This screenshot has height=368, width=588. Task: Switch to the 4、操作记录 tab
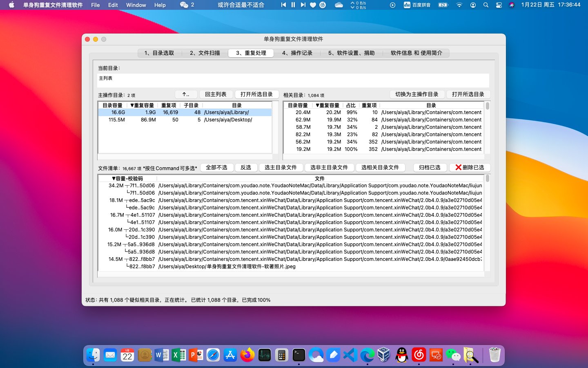pos(297,53)
